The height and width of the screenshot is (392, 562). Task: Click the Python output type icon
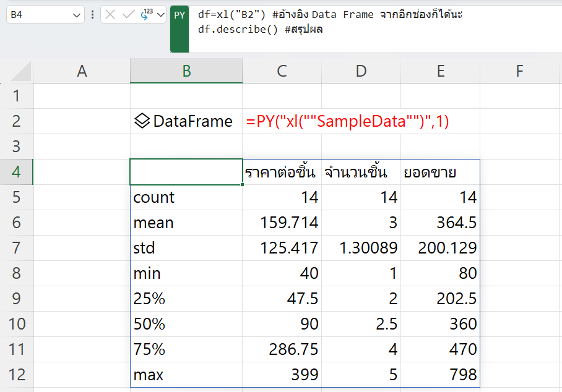point(147,14)
